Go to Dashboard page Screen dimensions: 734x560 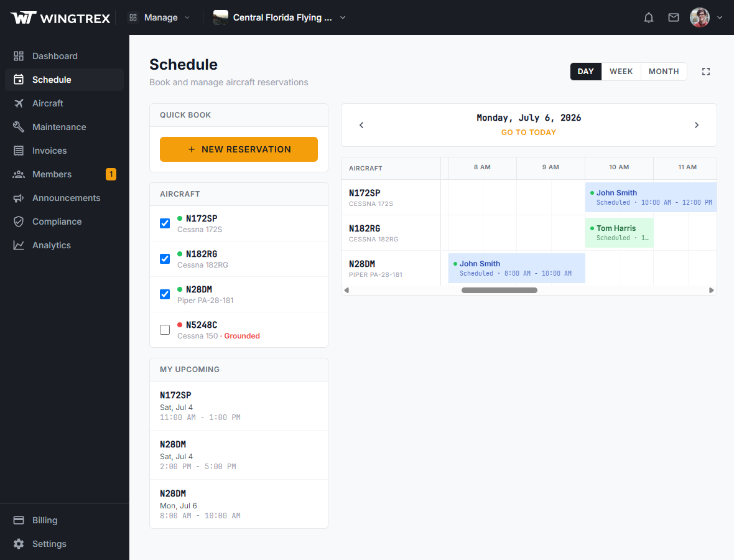64,56
